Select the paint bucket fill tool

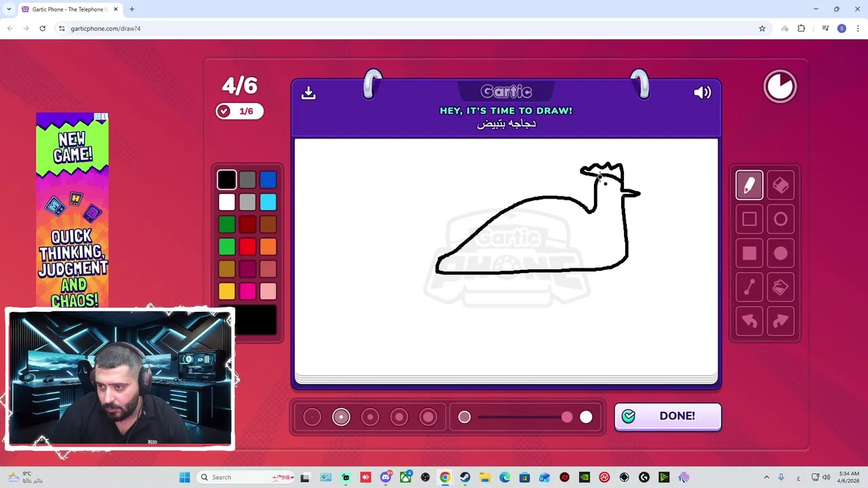tap(781, 287)
